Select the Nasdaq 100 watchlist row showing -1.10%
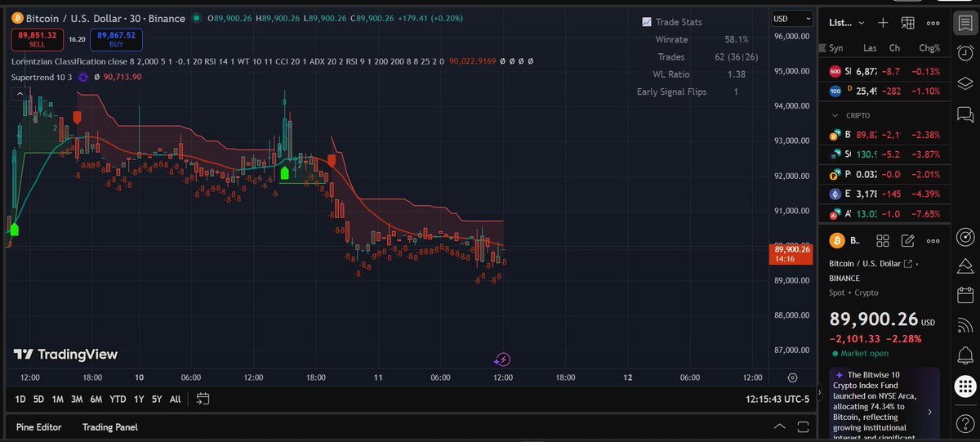 coord(883,91)
